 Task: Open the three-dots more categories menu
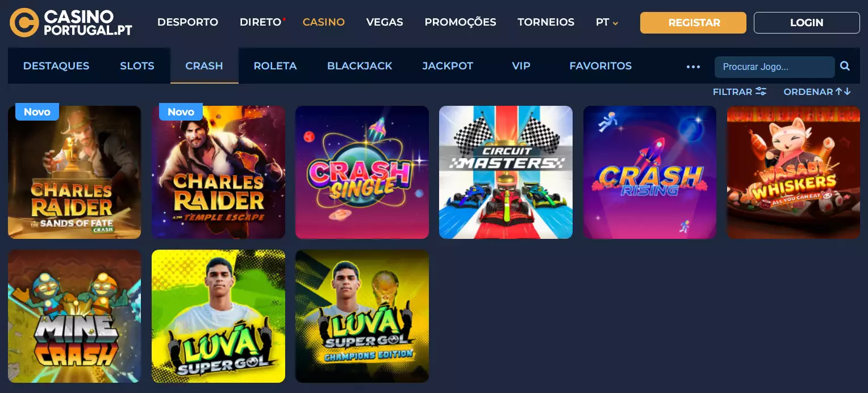[693, 67]
